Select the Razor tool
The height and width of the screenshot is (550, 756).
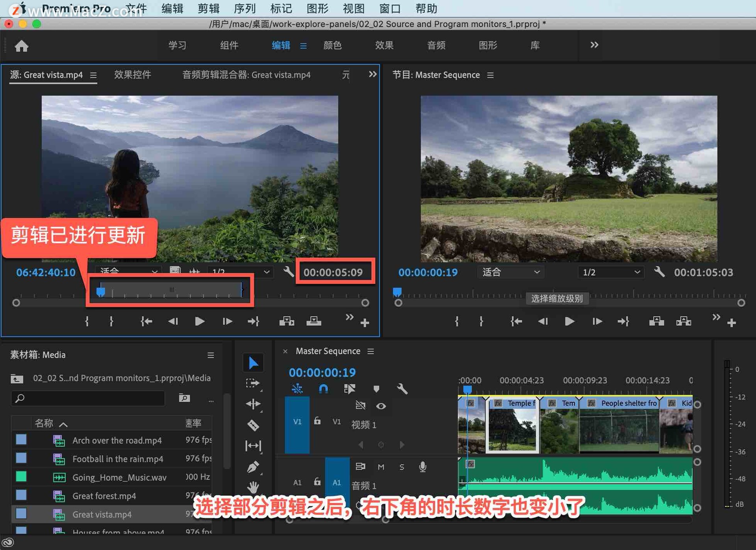(253, 425)
